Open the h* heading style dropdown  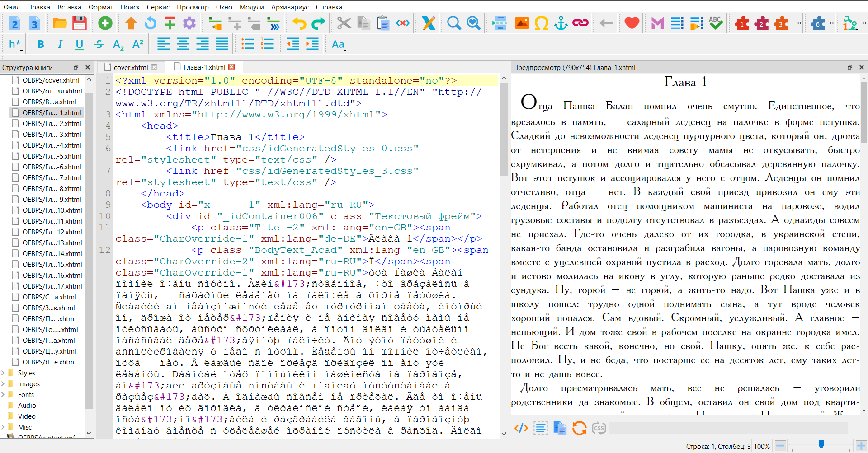[x=15, y=44]
